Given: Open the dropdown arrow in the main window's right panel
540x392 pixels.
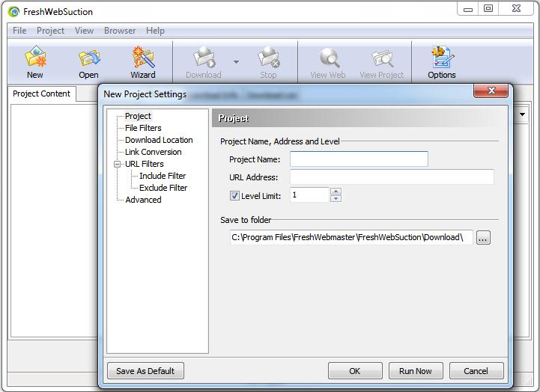Looking at the screenshot, I should pos(523,114).
